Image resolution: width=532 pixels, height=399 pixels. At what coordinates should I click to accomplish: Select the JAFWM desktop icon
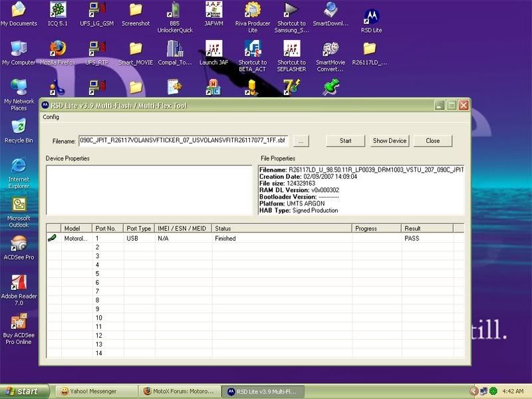[x=213, y=13]
